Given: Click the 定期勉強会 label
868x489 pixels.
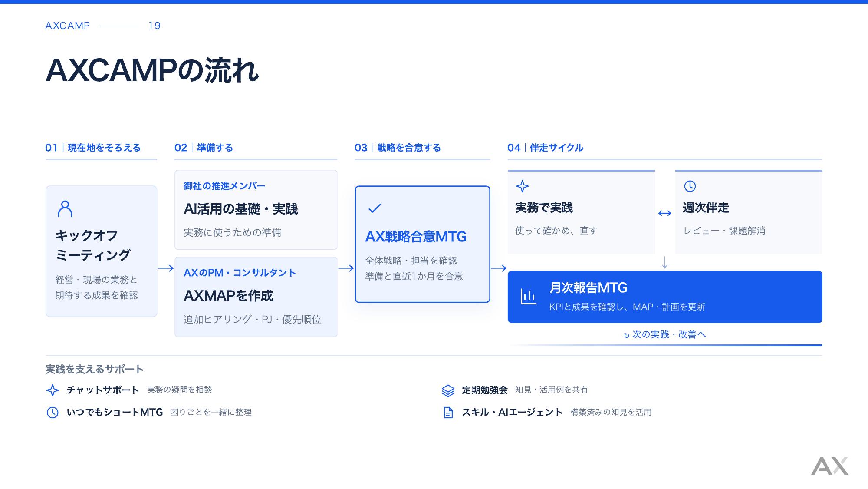Looking at the screenshot, I should pos(485,390).
